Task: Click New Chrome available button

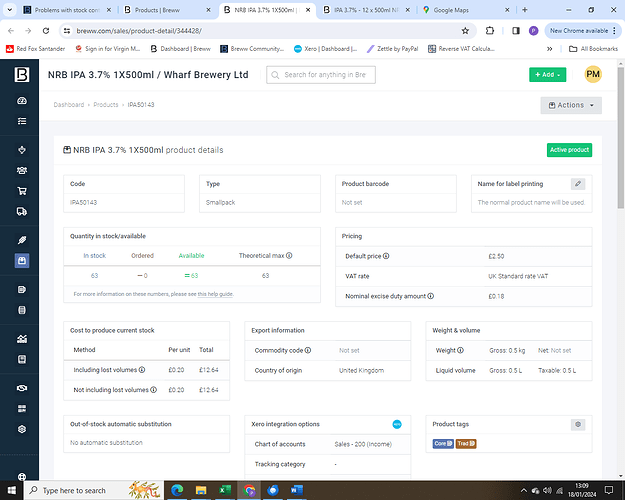Action: 582,31
